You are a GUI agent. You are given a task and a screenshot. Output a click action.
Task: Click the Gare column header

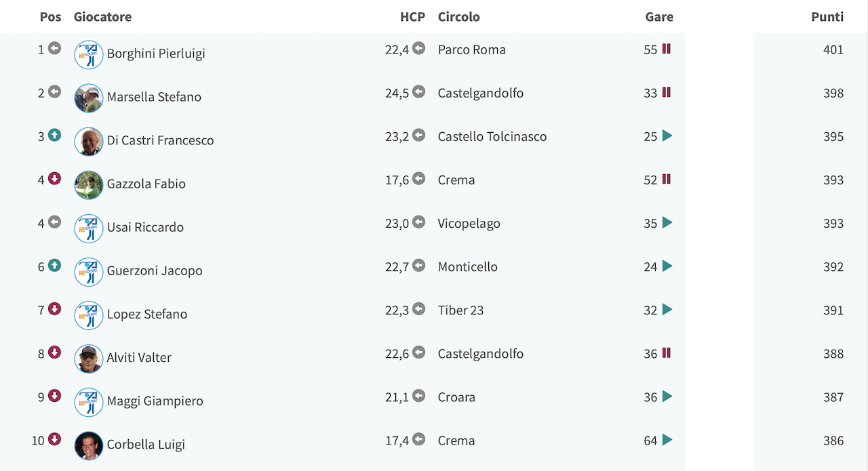click(x=659, y=17)
